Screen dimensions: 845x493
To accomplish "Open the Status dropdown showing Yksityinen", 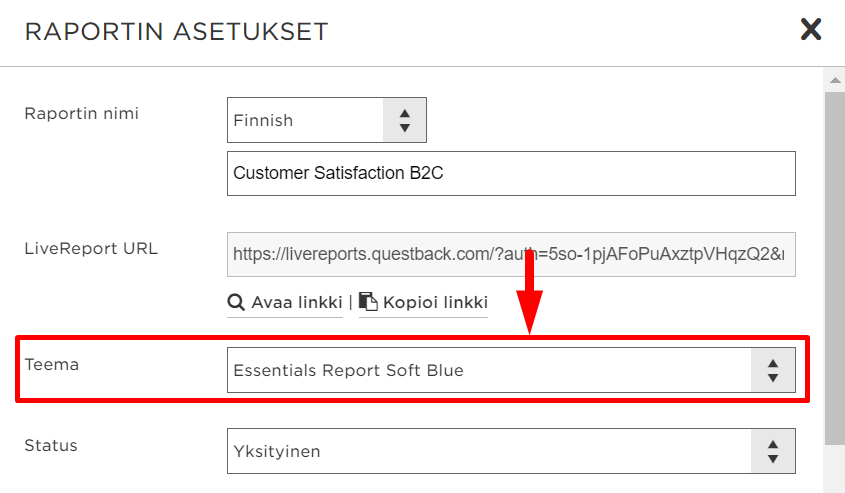I will pos(511,451).
